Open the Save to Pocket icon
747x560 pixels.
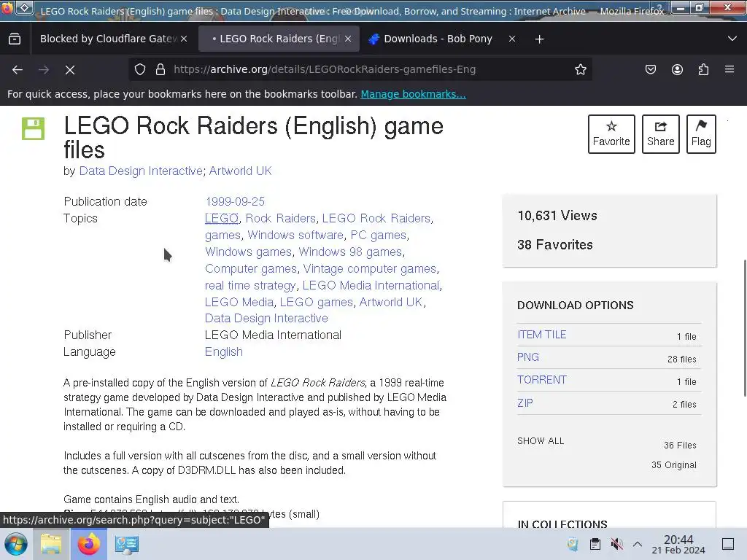tap(650, 69)
